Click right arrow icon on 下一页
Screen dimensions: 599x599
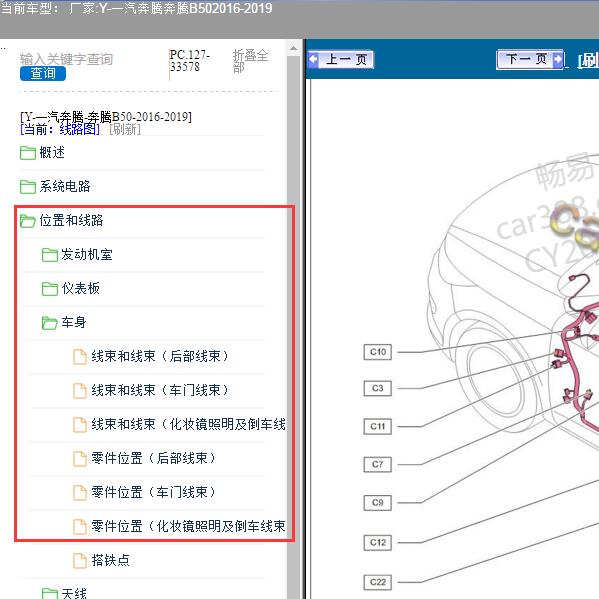pyautogui.click(x=558, y=59)
